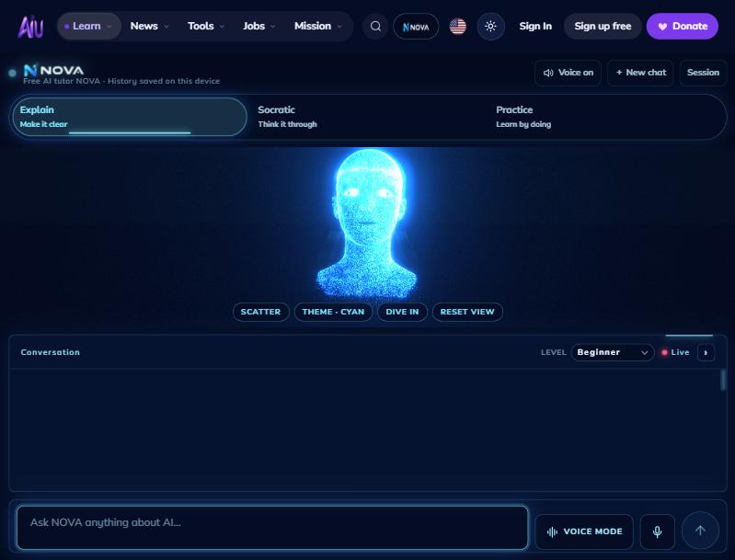Switch to Practice mode tab
735x560 pixels.
tap(606, 117)
